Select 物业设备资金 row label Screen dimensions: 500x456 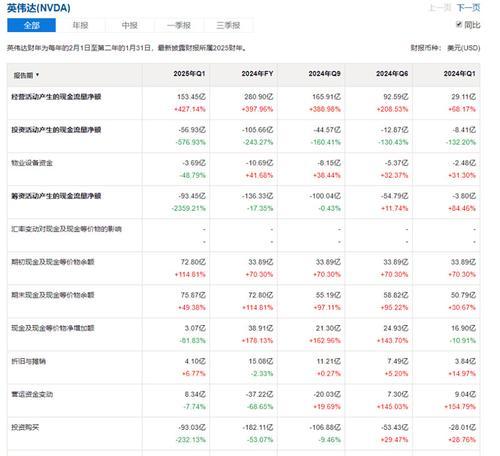pos(32,163)
